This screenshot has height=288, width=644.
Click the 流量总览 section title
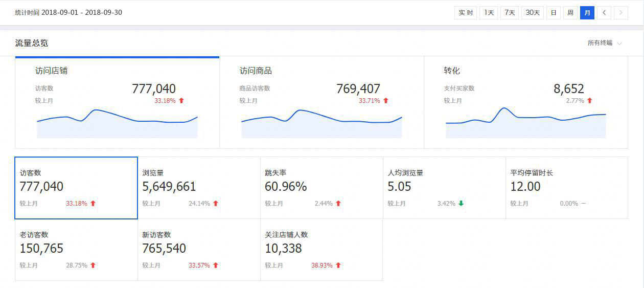(32, 43)
